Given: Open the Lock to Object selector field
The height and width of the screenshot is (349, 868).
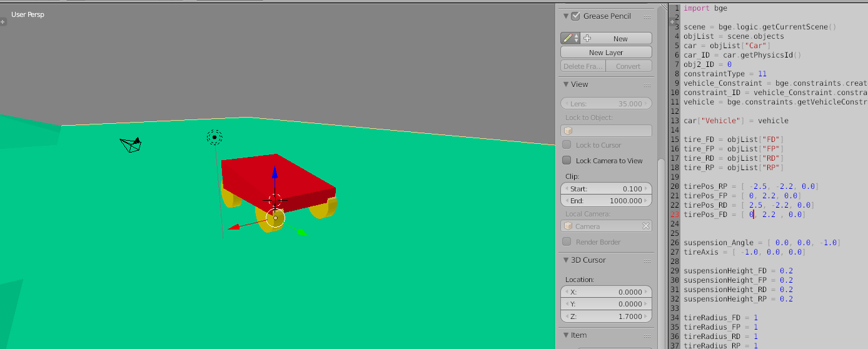Looking at the screenshot, I should [606, 131].
